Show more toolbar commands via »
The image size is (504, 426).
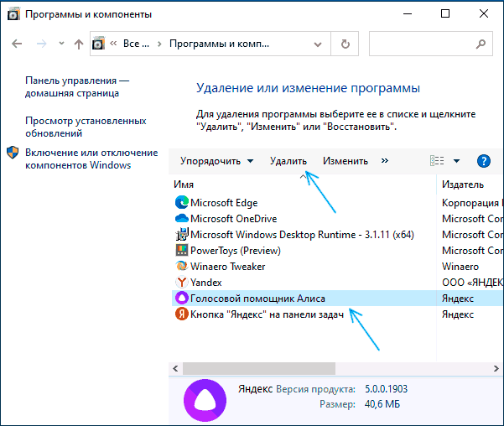pyautogui.click(x=385, y=160)
